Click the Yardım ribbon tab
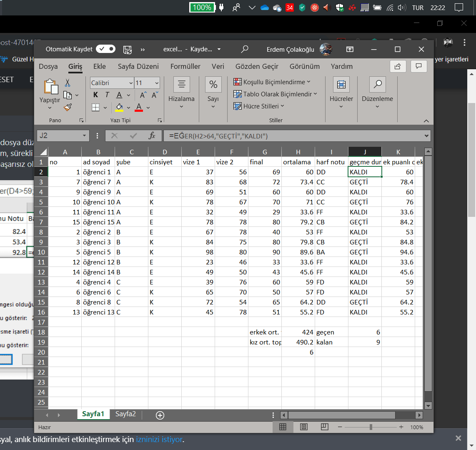 pos(342,66)
